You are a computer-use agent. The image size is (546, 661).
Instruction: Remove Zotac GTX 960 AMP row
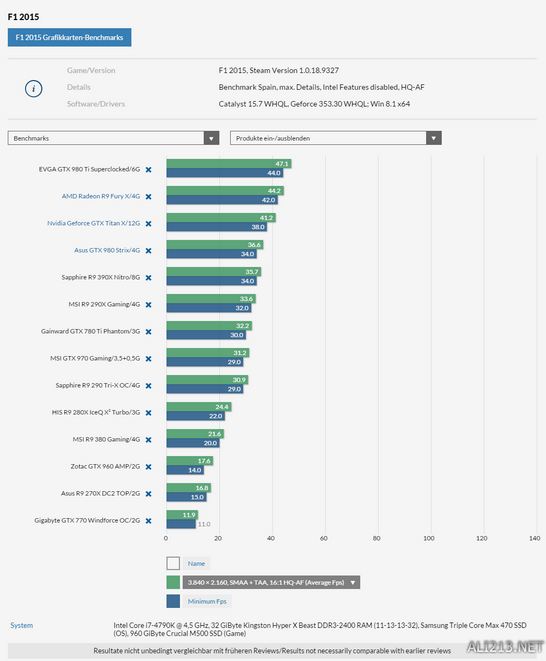point(148,466)
